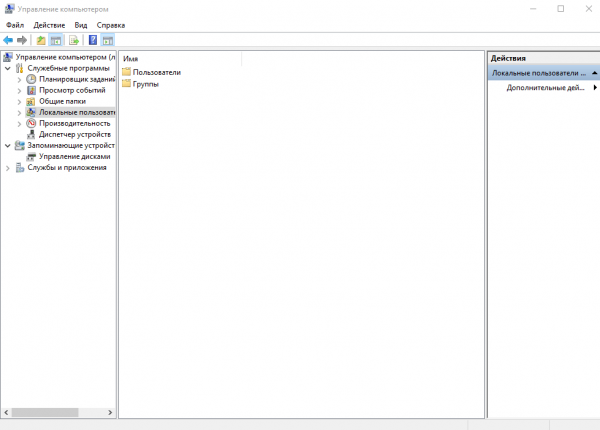Toggle the show/hide action pane icon
The height and width of the screenshot is (430, 600).
(108, 40)
